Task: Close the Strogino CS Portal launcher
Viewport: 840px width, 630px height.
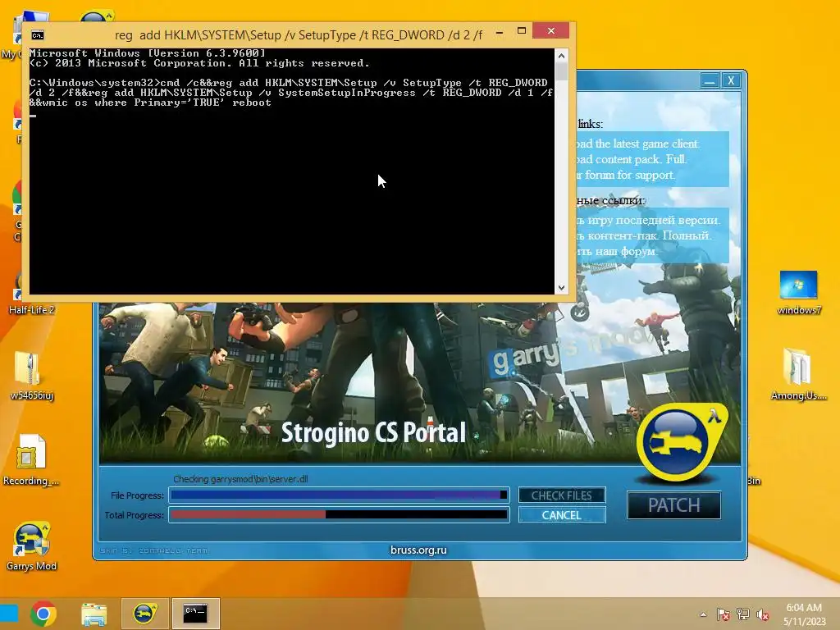Action: click(x=731, y=81)
